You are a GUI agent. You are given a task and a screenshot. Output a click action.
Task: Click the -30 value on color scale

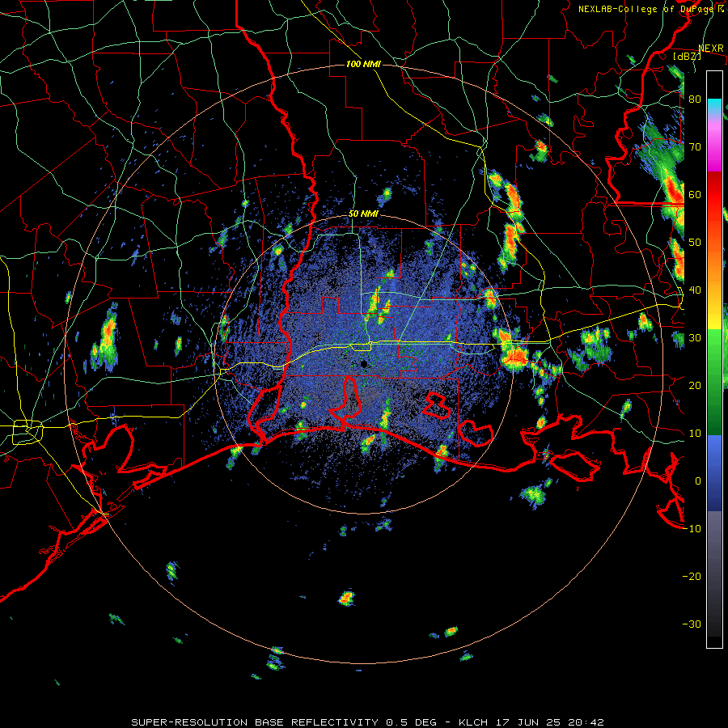pyautogui.click(x=692, y=624)
